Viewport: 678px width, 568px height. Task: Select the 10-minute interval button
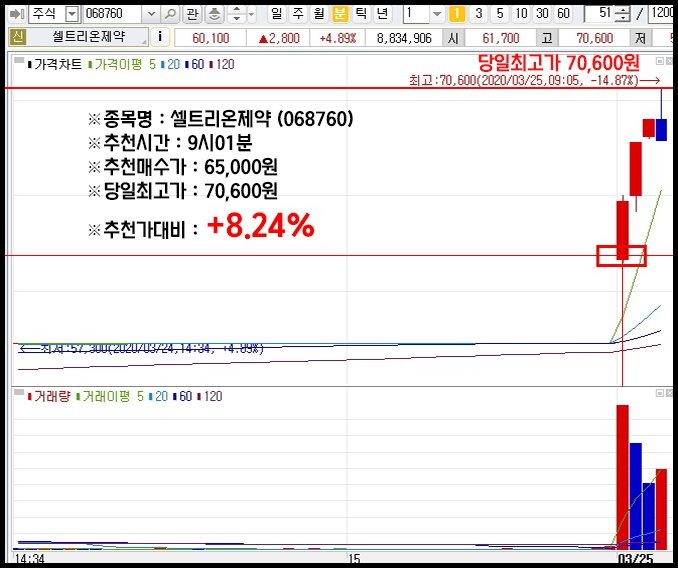click(x=521, y=14)
